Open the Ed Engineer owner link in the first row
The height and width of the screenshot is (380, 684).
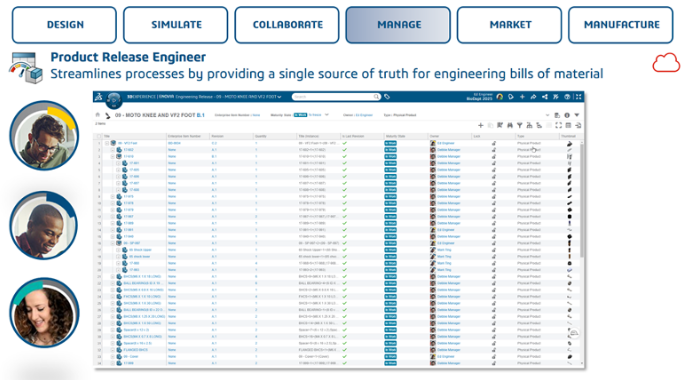coord(446,143)
